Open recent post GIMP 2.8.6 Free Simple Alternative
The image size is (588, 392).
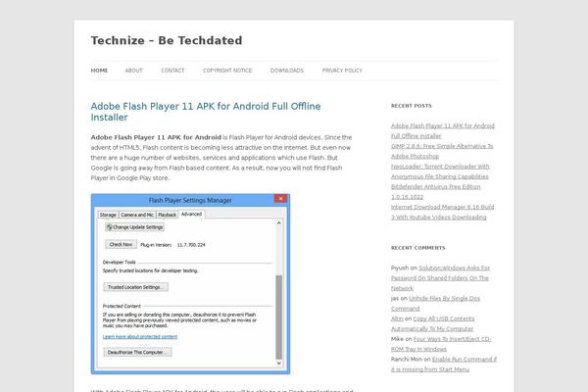click(442, 151)
